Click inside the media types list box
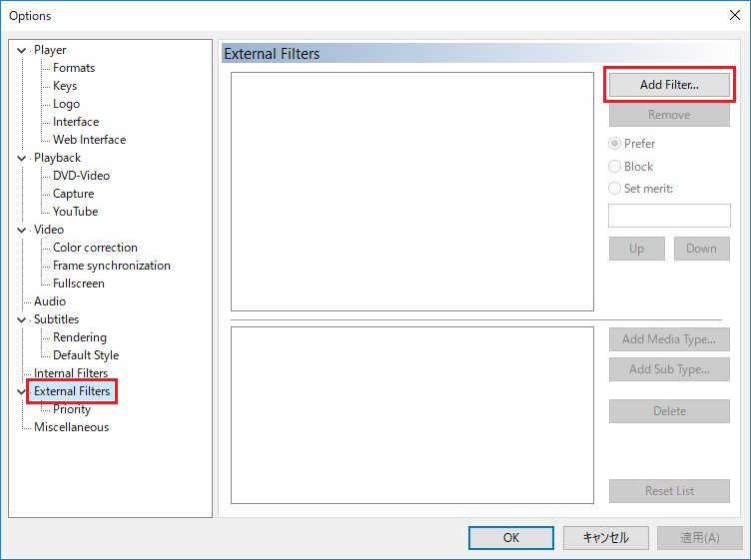 click(x=412, y=415)
